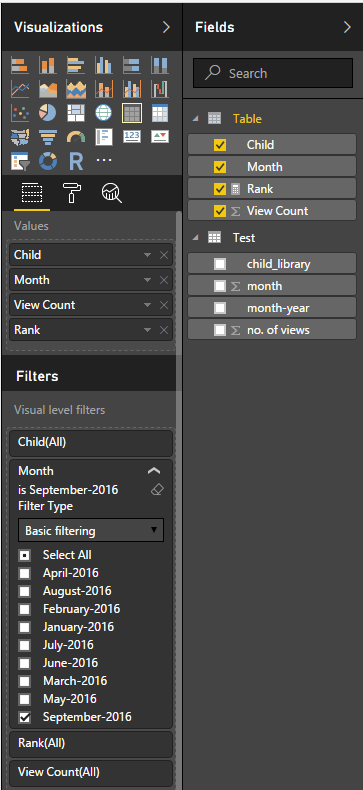The width and height of the screenshot is (363, 790).
Task: Select the waterfall chart visualization
Action: click(x=160, y=89)
